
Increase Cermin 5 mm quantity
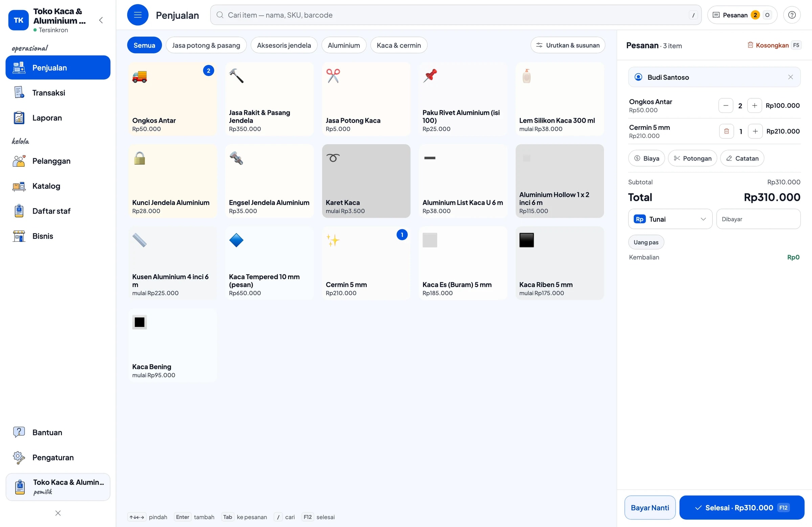(x=755, y=131)
